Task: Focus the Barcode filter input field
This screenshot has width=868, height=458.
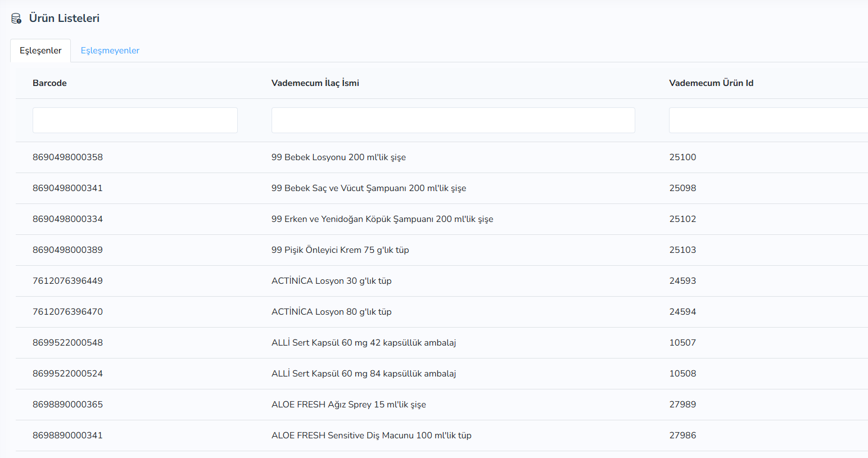Action: point(135,120)
